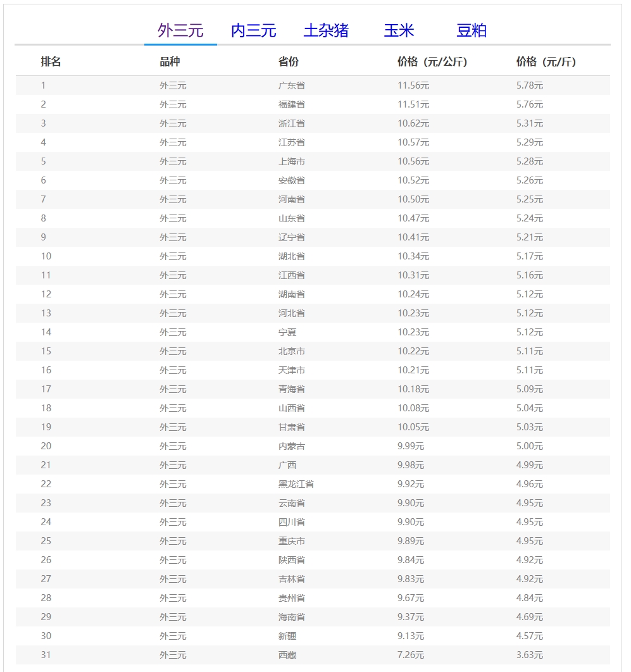Select the 9.99元 price cell
This screenshot has height=672, width=631.
point(411,446)
